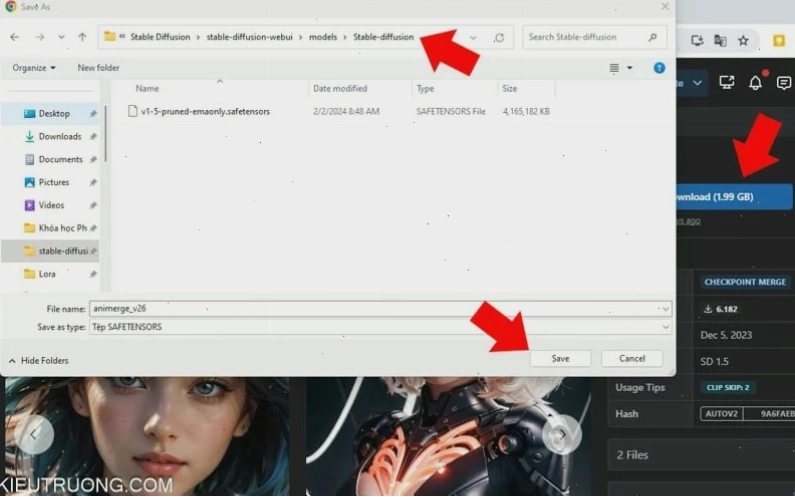Click Download (1.99 GB) button on webpage

point(734,197)
